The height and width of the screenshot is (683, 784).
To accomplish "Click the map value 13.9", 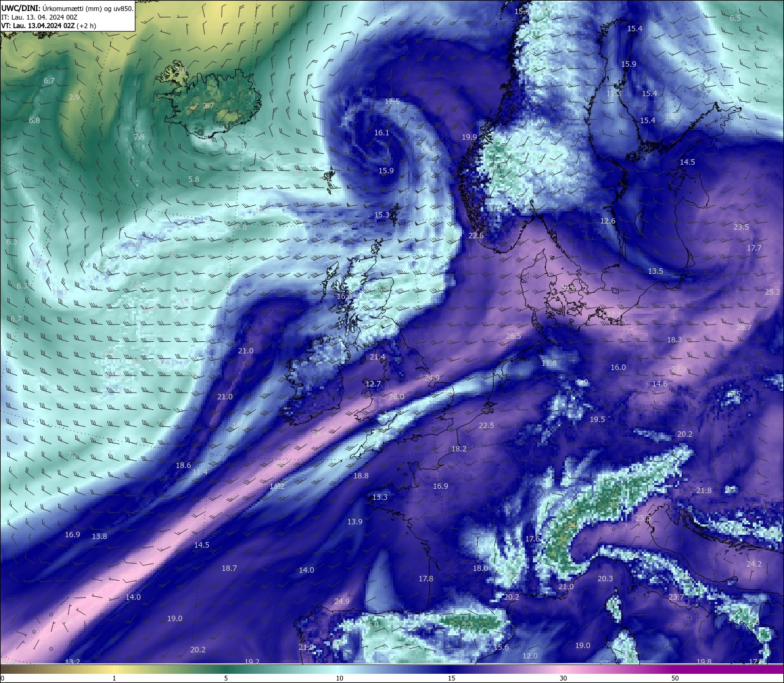I will 355,522.
